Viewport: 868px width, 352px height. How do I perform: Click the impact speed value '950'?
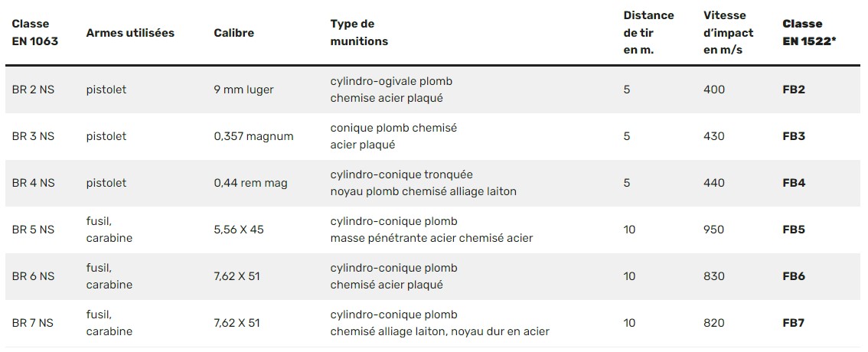(713, 230)
